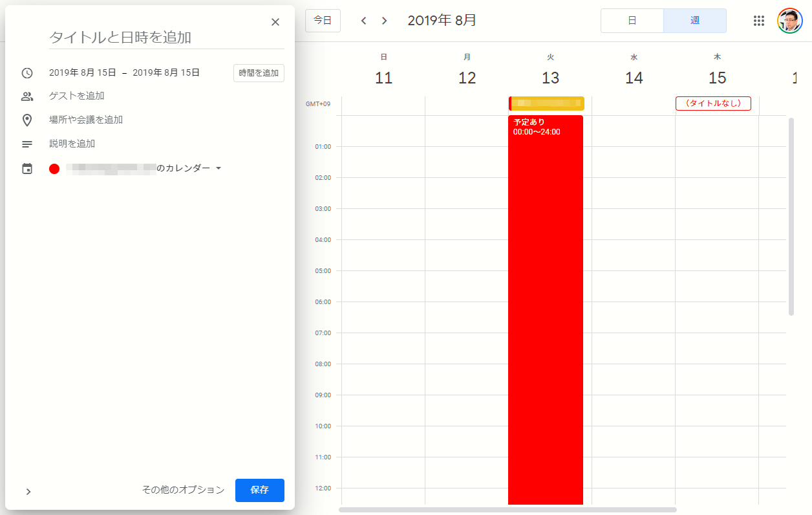Select Thursday 15 date header

718,78
